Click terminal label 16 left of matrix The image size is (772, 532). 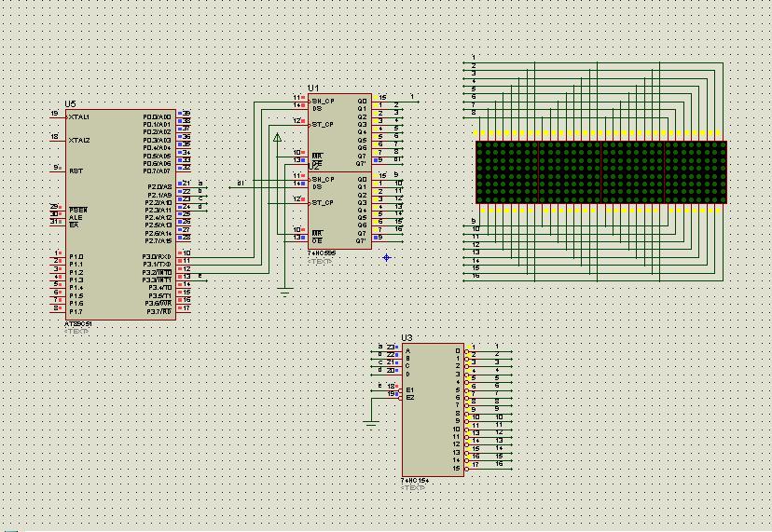click(x=476, y=276)
